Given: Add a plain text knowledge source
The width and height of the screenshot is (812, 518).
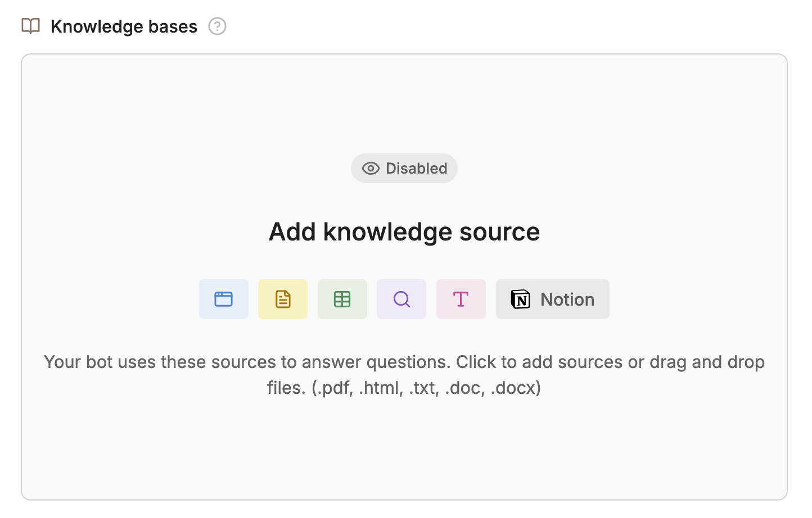Looking at the screenshot, I should 461,299.
